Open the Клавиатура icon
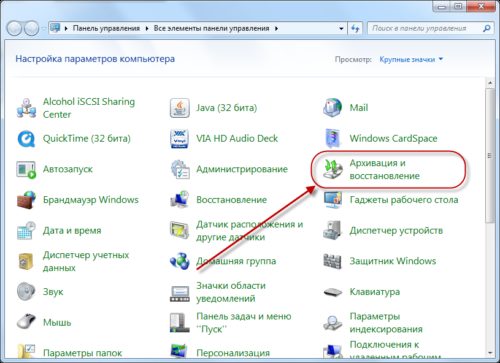 [x=332, y=292]
